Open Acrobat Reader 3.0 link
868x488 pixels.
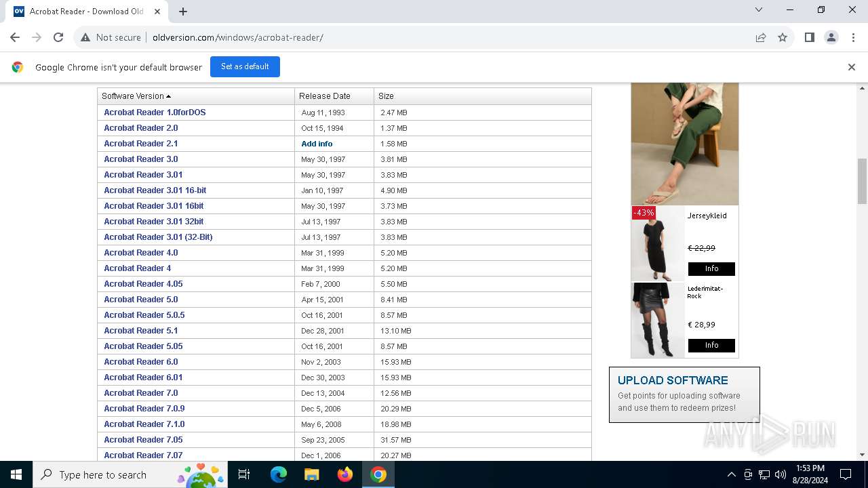point(141,159)
